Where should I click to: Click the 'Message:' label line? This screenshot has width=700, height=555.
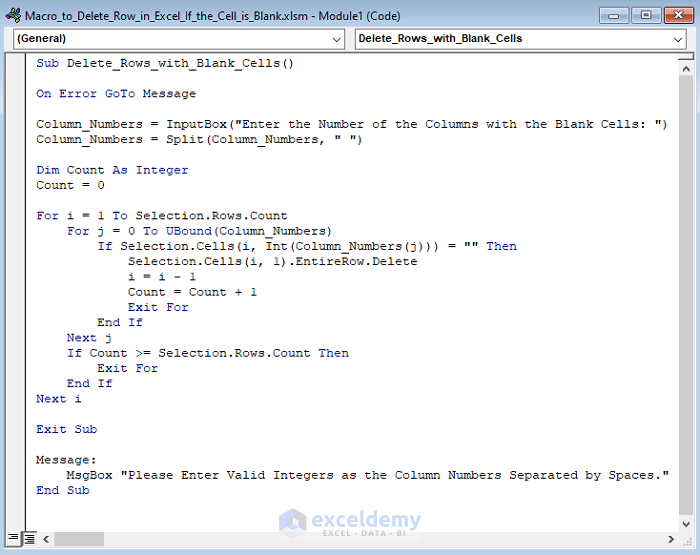pos(66,460)
